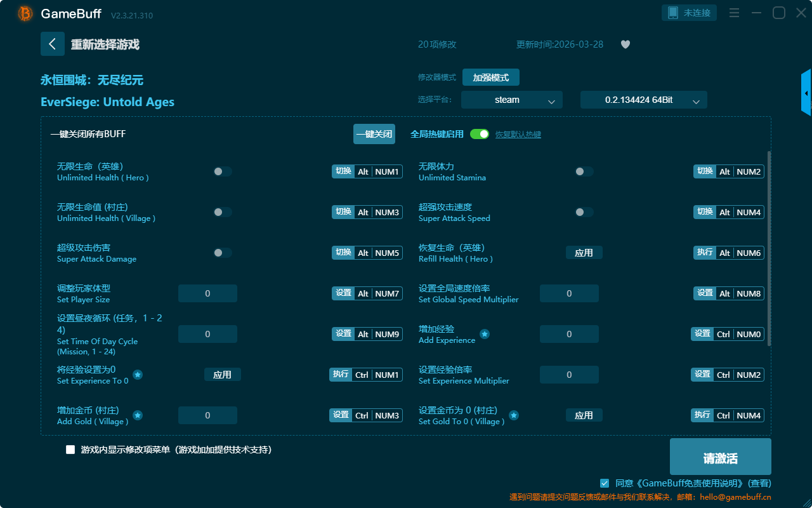Open the hamburger menu icon
812x508 pixels.
(734, 13)
